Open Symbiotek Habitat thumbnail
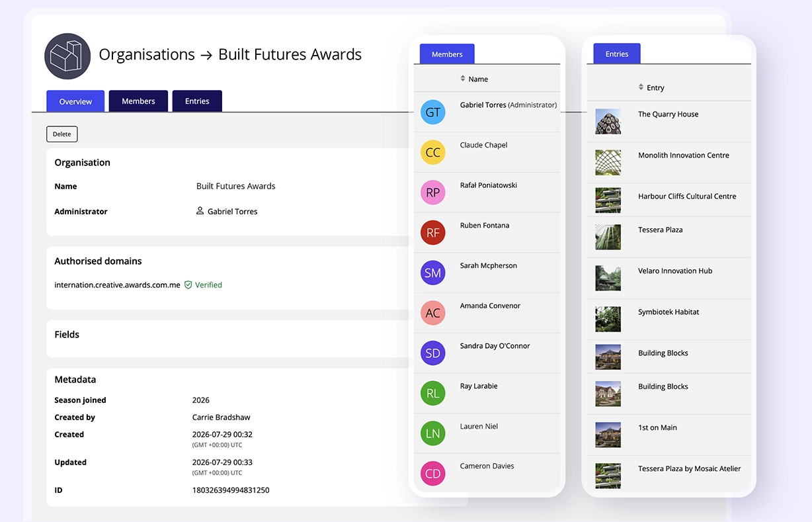The width and height of the screenshot is (812, 522). point(608,320)
